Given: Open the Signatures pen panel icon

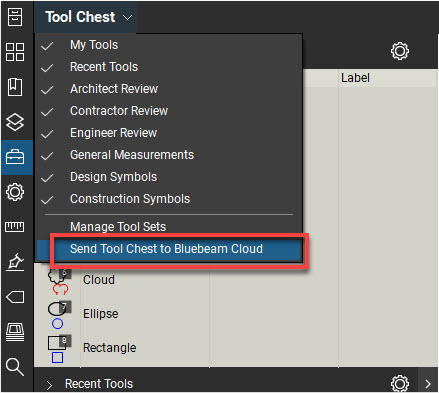Looking at the screenshot, I should pyautogui.click(x=16, y=262).
